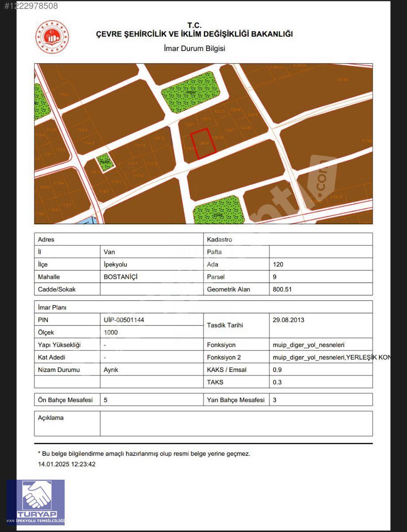Click Ada value '120'
Image resolution: width=407 pixels, height=532 pixels.
tap(278, 264)
